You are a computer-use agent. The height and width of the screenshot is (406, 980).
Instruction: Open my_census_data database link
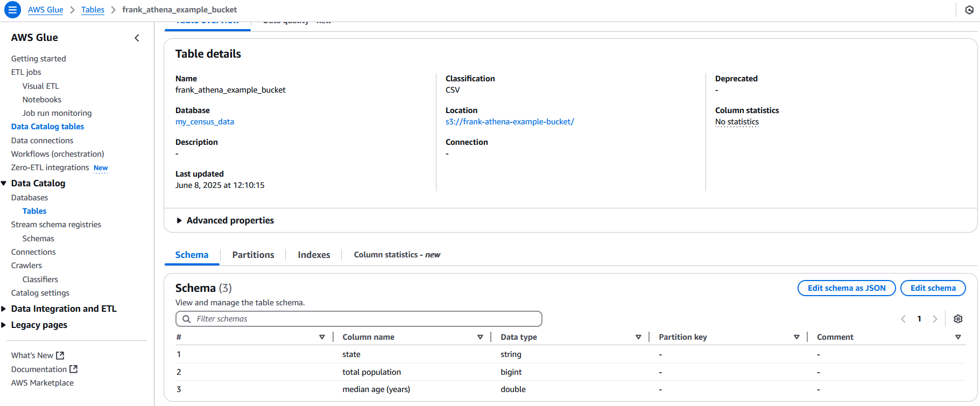click(x=205, y=122)
